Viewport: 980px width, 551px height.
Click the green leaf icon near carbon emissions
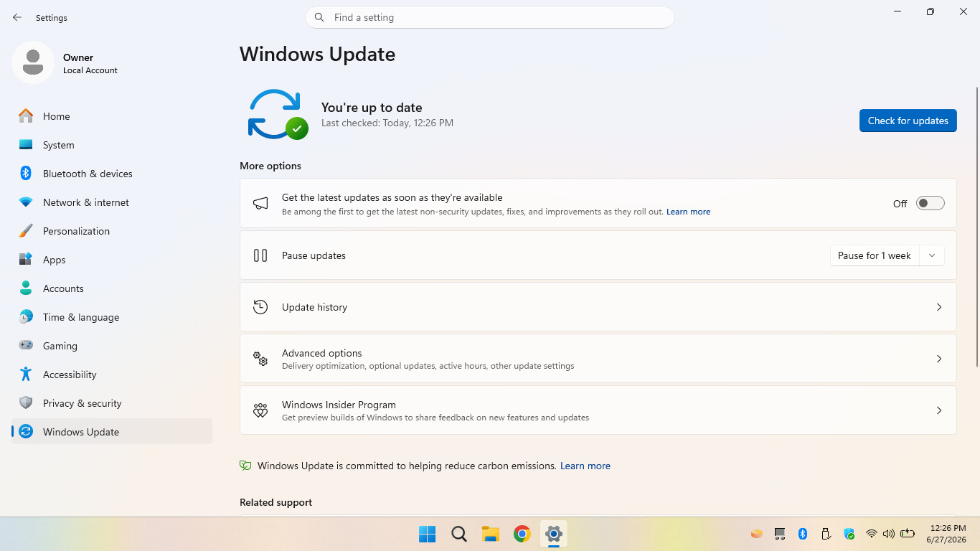tap(245, 466)
